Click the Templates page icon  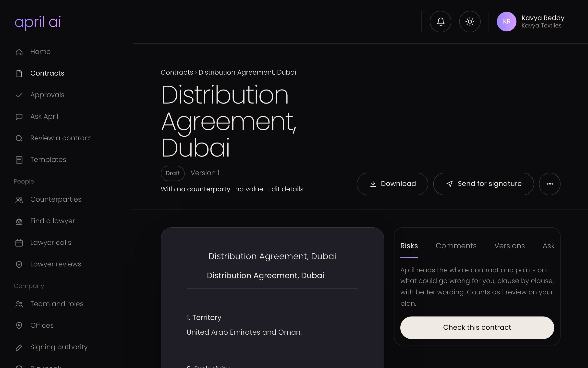click(19, 160)
